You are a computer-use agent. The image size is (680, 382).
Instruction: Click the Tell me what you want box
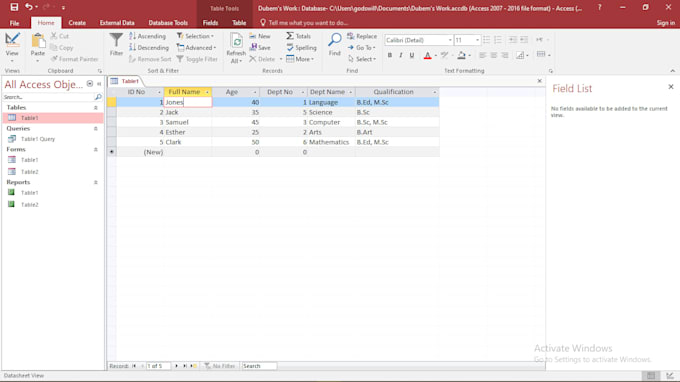(x=308, y=23)
